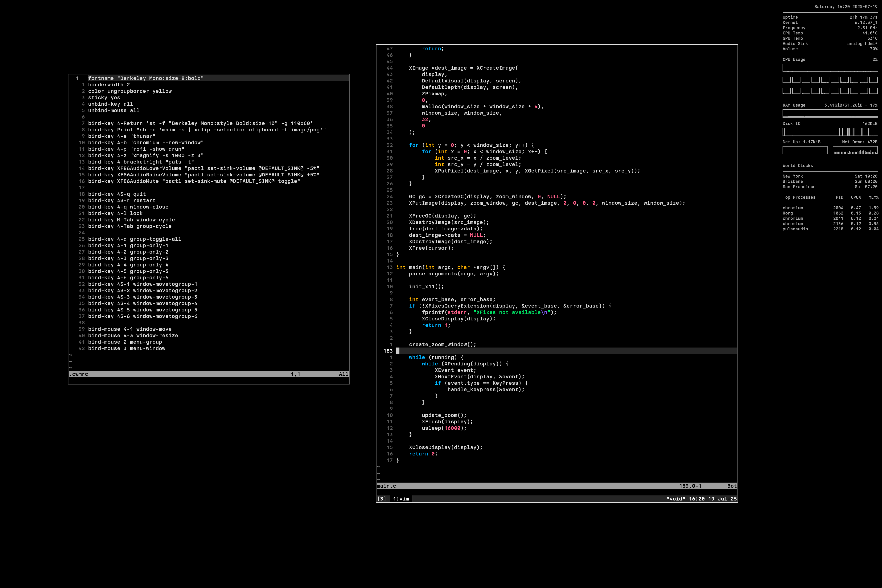Screen dimensions: 882x588
Task: Click the 'malloc(window_size * window_size * 4),' line
Action: (x=483, y=107)
